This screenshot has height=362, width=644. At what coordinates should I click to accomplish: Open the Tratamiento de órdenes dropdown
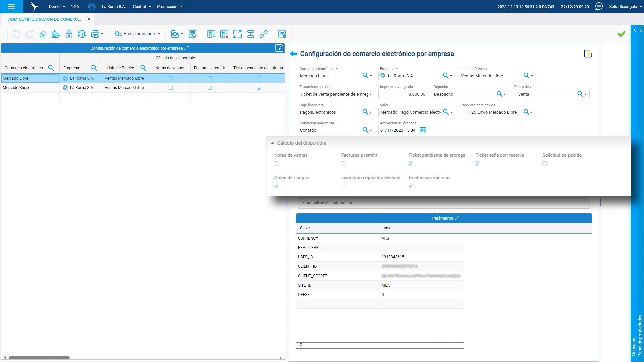click(371, 94)
